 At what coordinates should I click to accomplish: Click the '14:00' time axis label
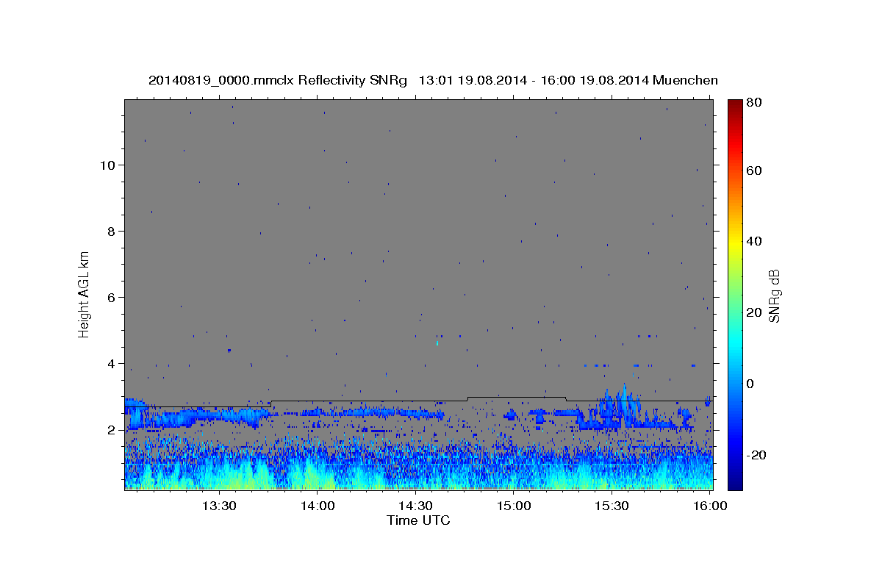pyautogui.click(x=318, y=506)
